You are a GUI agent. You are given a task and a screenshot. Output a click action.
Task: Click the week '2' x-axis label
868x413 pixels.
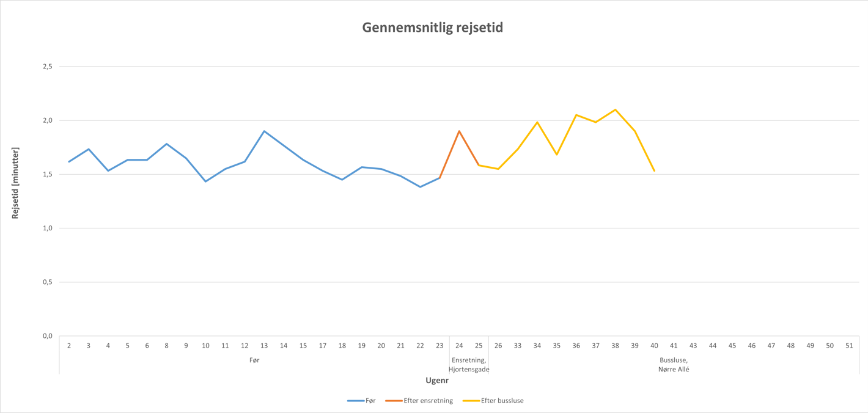[69, 346]
